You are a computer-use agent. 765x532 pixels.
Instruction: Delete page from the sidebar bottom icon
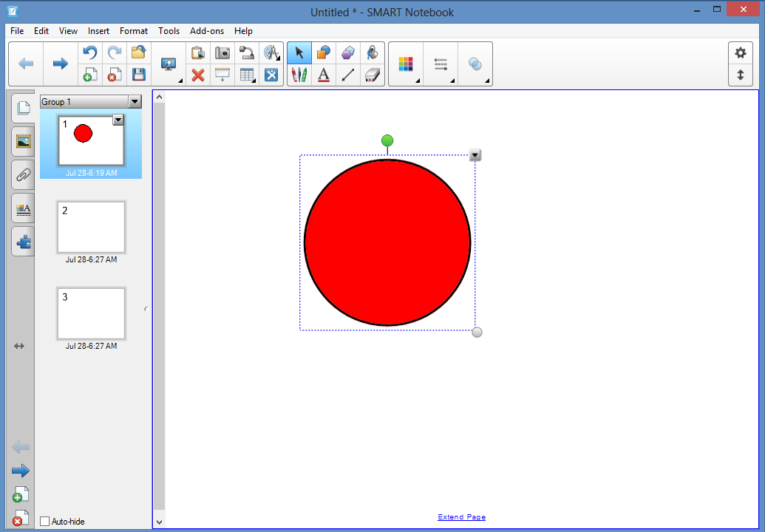tap(21, 519)
